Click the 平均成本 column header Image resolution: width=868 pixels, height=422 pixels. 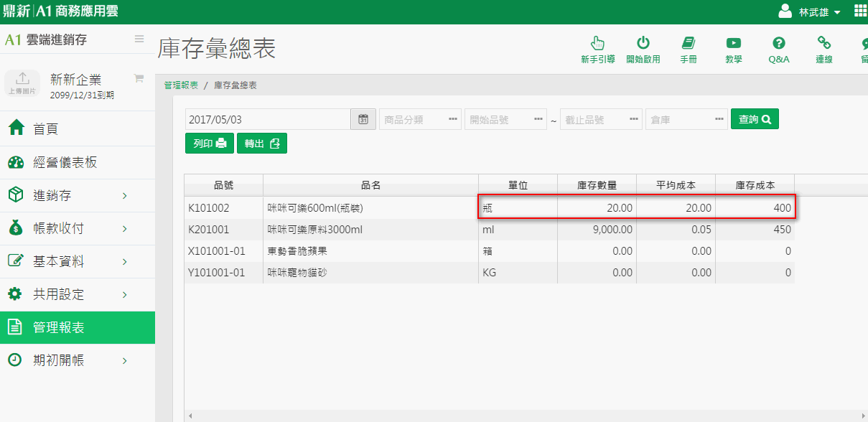pos(676,185)
